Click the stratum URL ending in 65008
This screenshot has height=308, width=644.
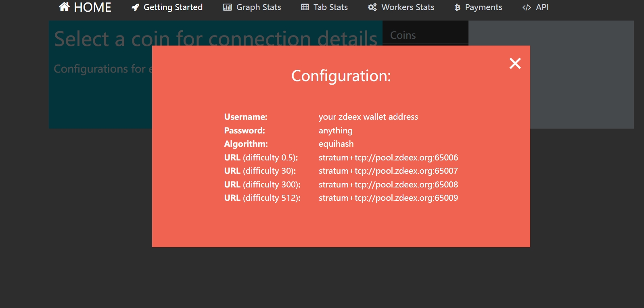[x=389, y=185]
